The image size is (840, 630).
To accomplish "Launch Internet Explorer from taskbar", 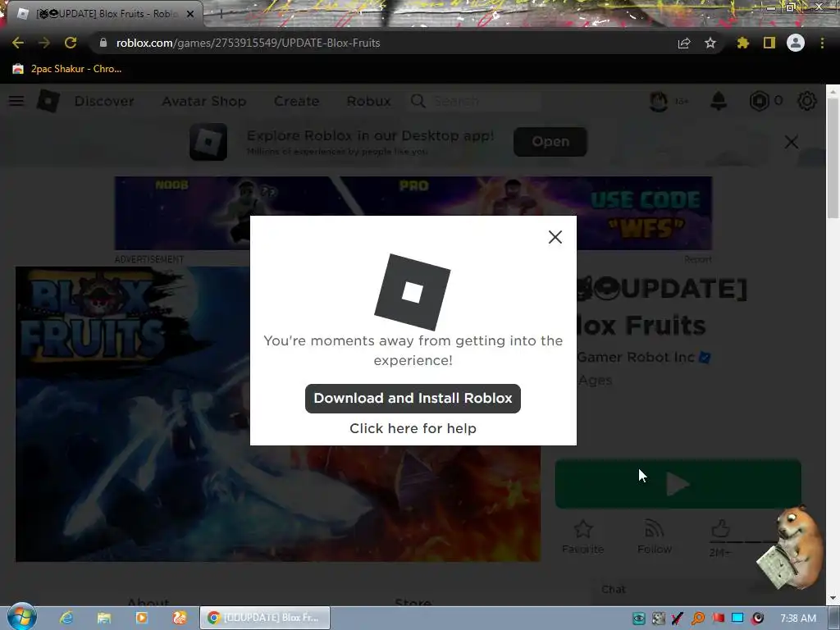I will click(66, 618).
